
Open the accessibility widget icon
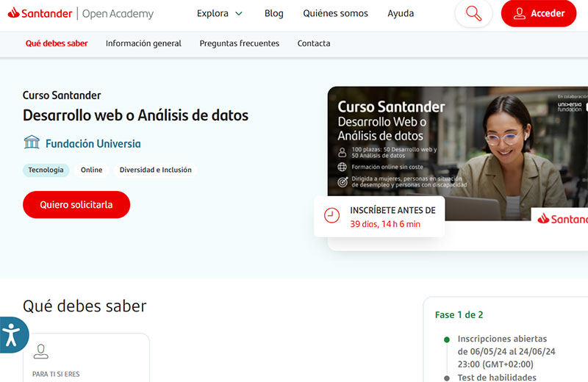[x=12, y=335]
